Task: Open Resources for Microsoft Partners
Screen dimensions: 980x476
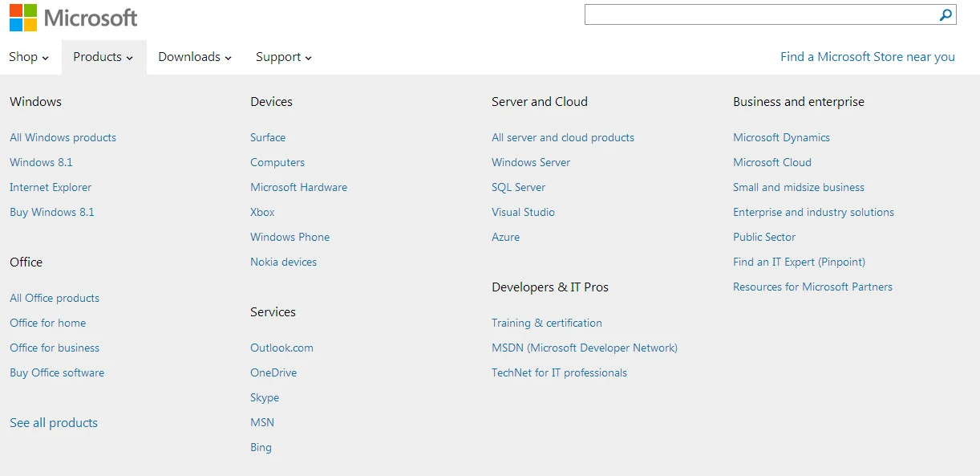Action: [812, 287]
